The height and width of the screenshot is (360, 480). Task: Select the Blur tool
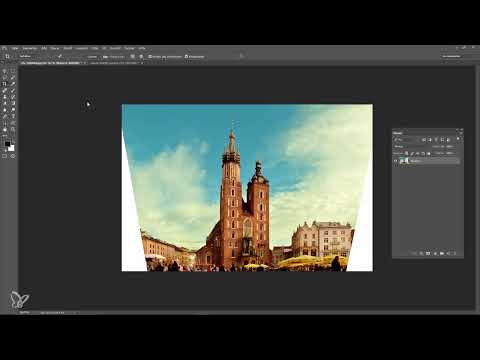point(5,110)
